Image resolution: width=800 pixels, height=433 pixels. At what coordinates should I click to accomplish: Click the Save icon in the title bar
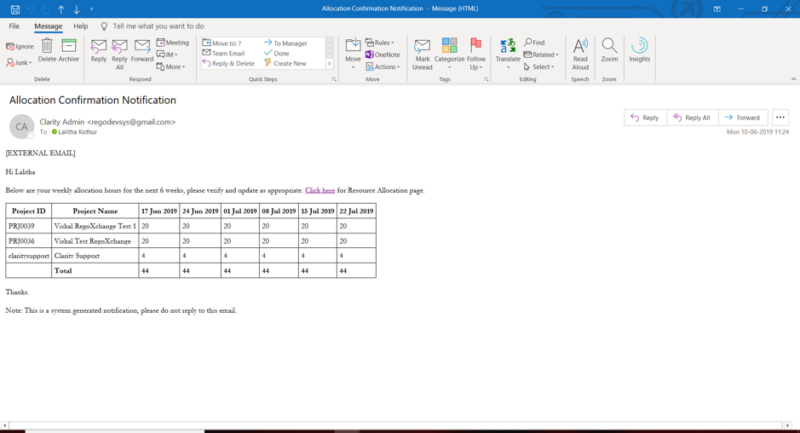(15, 9)
